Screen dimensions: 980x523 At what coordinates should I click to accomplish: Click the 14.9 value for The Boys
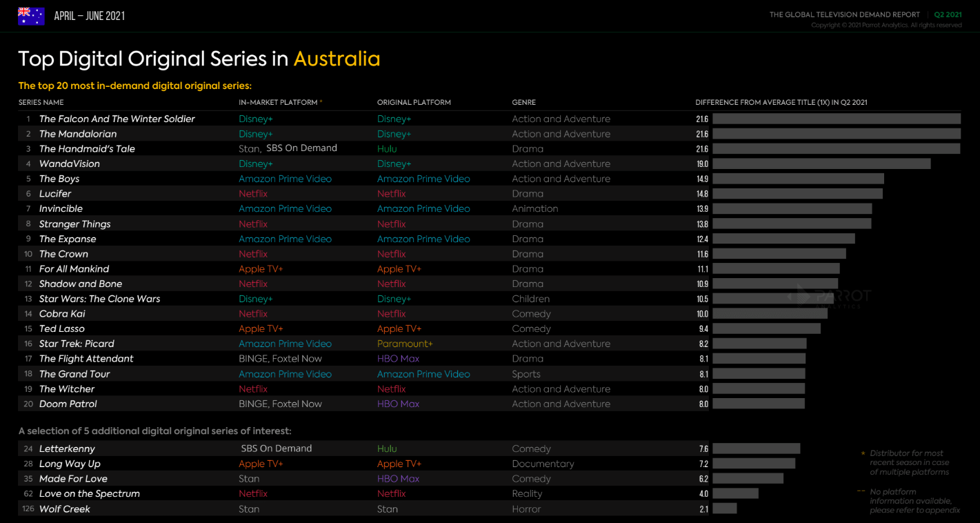click(x=702, y=179)
